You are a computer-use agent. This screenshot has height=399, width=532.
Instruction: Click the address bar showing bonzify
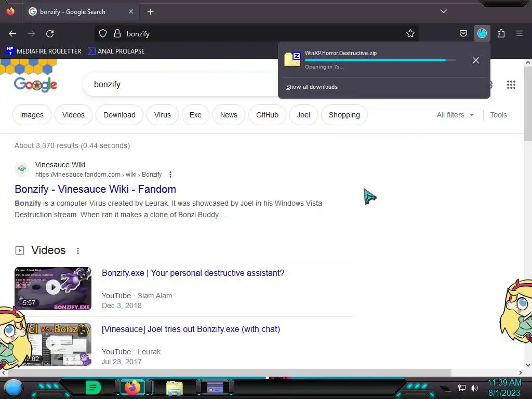click(x=257, y=34)
